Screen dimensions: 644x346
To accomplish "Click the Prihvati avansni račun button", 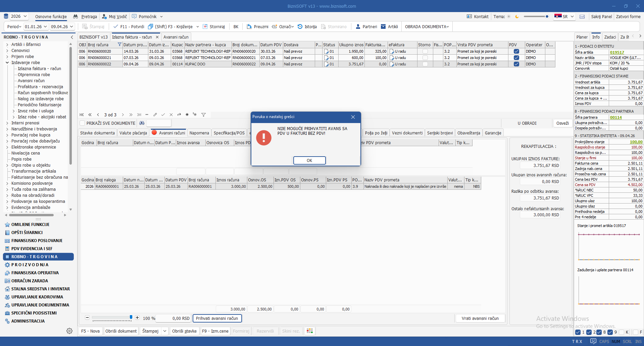I will 217,318.
